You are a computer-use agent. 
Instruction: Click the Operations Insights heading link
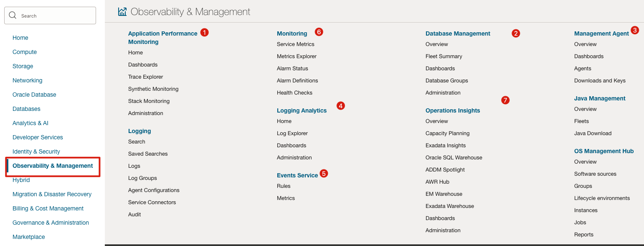(x=453, y=110)
